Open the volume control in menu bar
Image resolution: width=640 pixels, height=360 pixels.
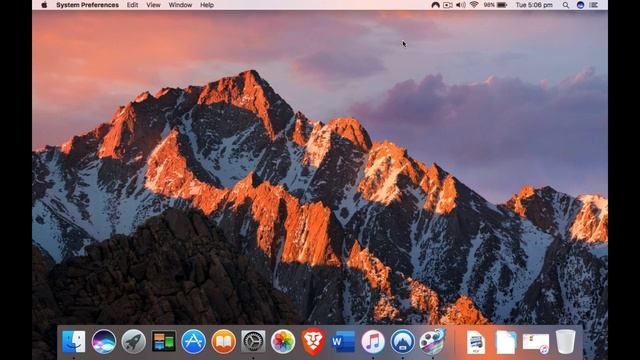[x=461, y=5]
